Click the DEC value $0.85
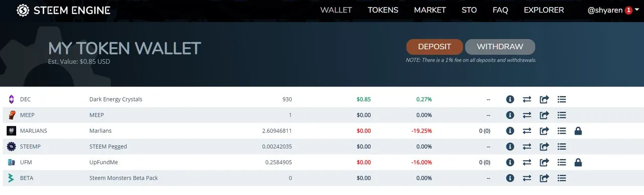This screenshot has height=195, width=644. (364, 100)
